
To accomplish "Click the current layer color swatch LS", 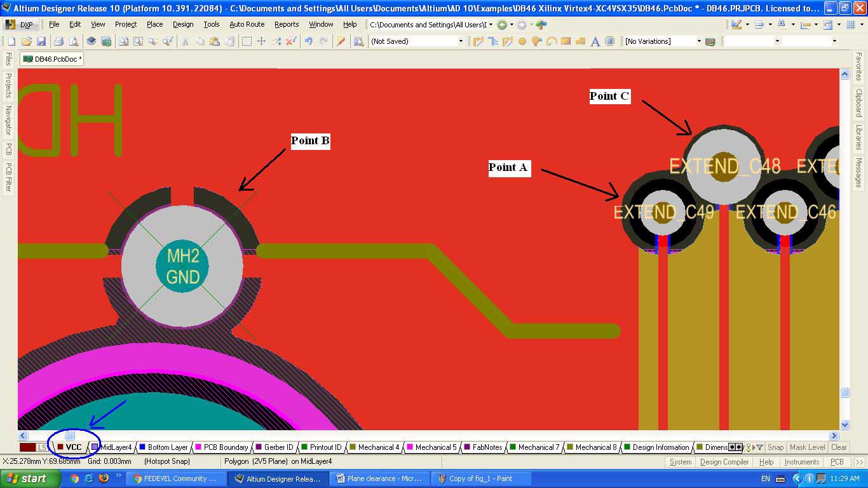I will click(28, 447).
